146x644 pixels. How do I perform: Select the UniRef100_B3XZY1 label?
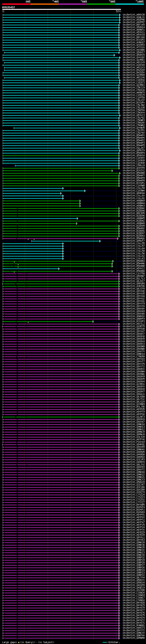(x=133, y=170)
